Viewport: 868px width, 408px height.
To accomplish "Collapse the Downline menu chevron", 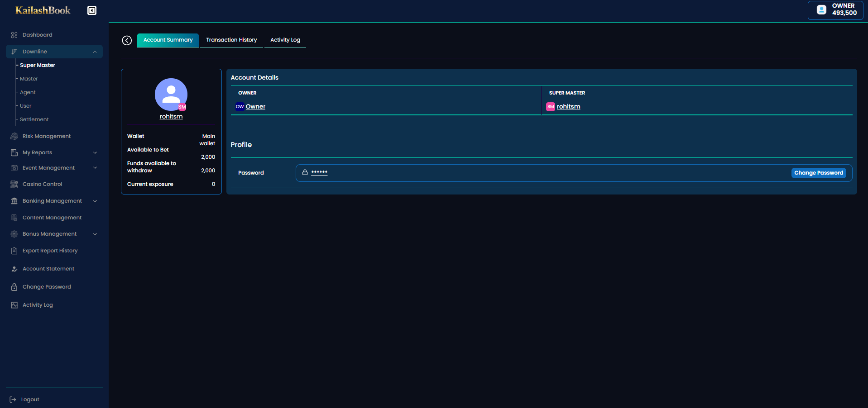I will (95, 52).
